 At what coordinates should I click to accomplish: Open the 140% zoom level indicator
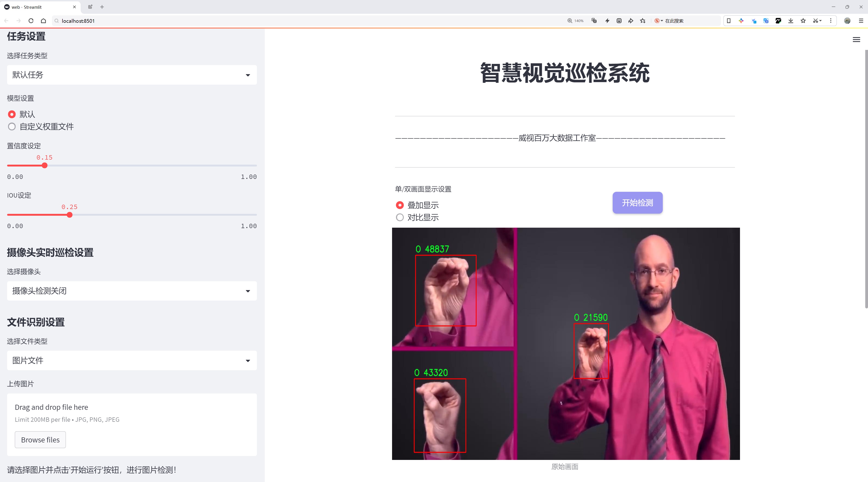pos(575,21)
